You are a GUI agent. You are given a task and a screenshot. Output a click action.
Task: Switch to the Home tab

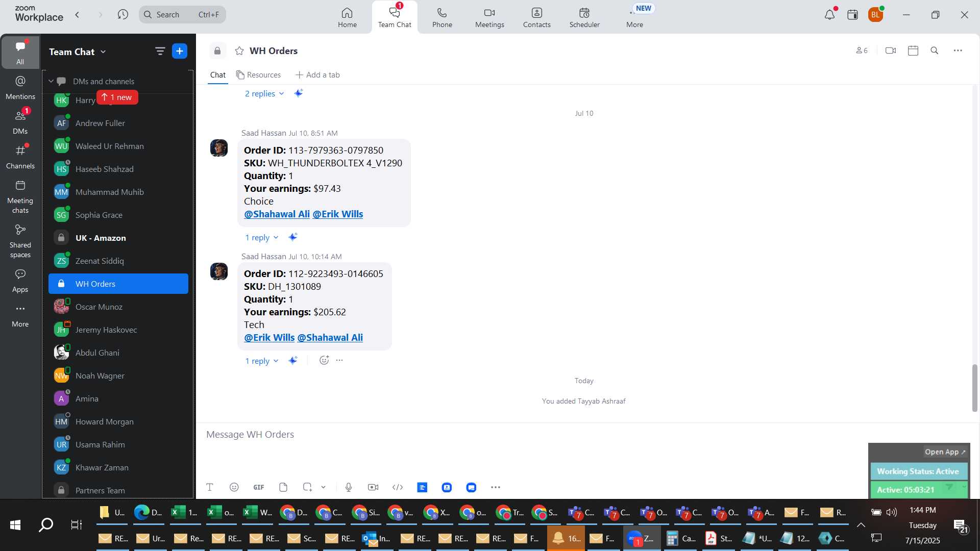point(347,17)
